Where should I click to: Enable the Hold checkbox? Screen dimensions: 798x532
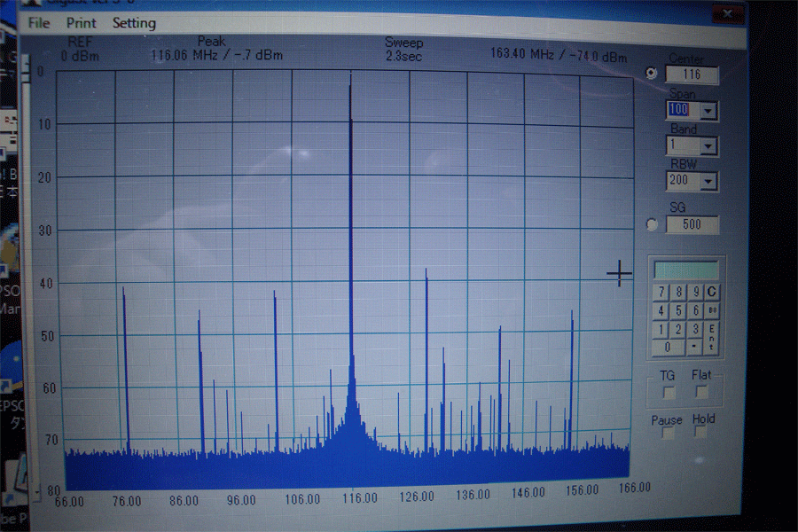pyautogui.click(x=701, y=433)
